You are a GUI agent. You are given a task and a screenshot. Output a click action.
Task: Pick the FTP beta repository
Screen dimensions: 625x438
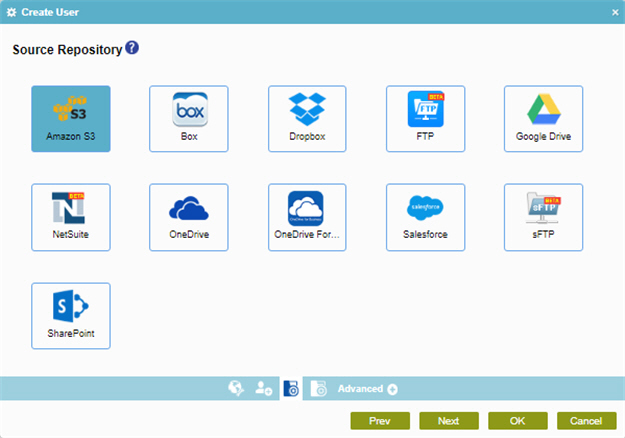coord(425,119)
